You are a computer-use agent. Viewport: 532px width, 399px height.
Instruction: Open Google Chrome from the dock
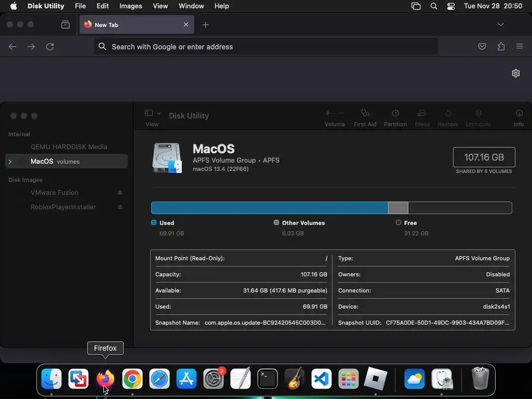coord(132,379)
